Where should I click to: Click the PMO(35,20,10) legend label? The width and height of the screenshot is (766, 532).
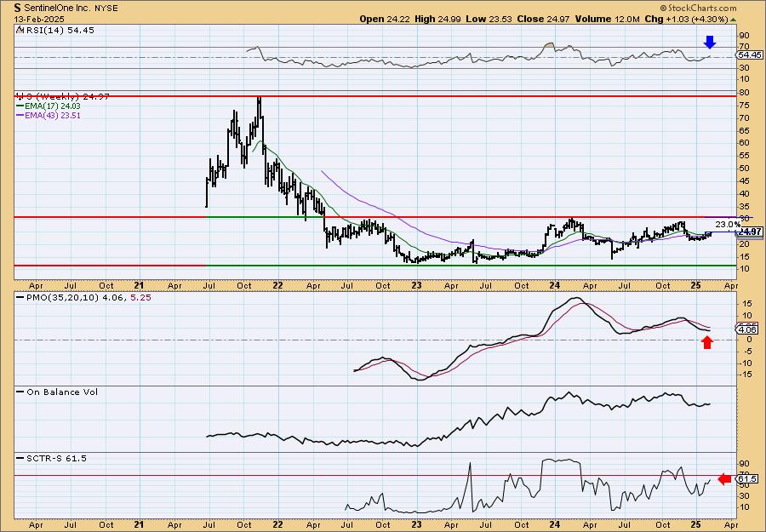point(63,297)
